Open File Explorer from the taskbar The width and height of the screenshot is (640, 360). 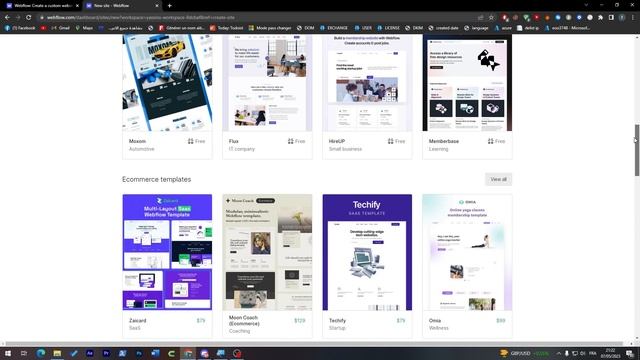57,353
